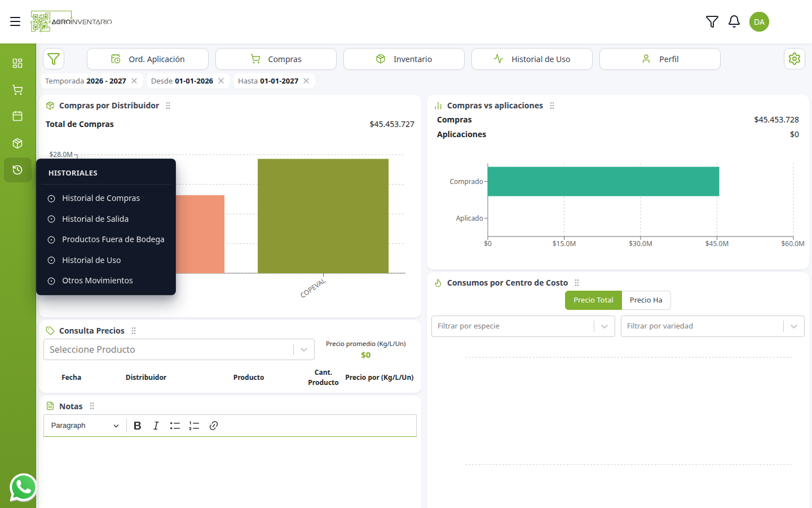Open the Perfil button
The image size is (812, 508).
pyautogui.click(x=660, y=59)
